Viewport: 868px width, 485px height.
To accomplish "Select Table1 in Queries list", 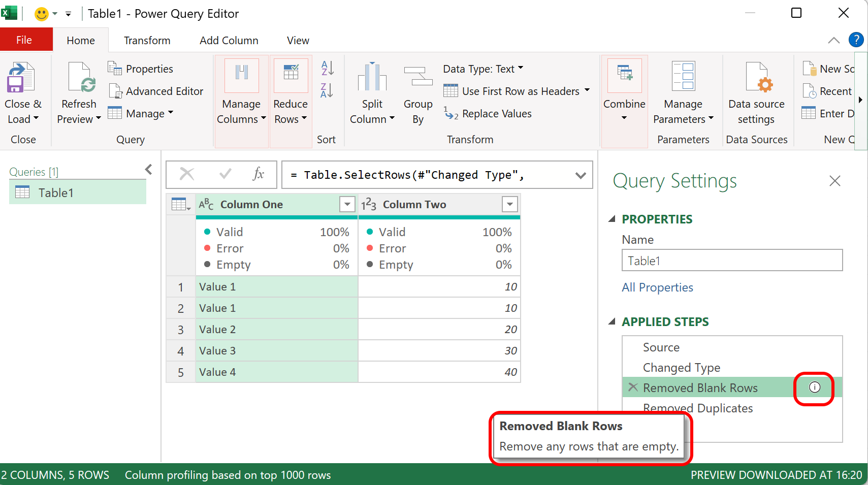I will point(78,193).
